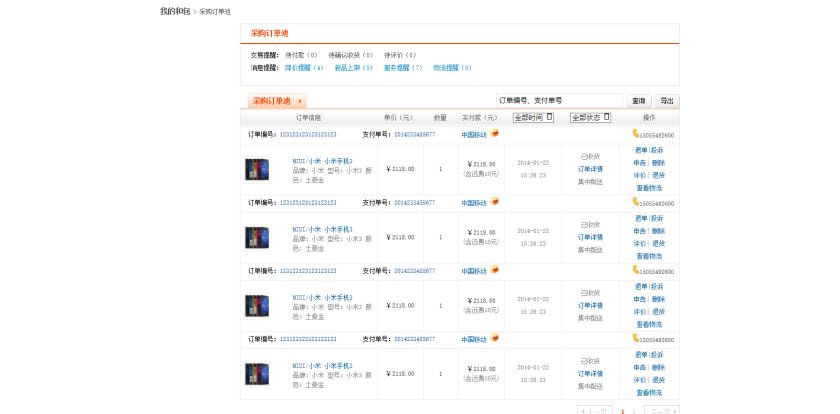Go to 我的和包 in the breadcrumb
The width and height of the screenshot is (840, 414).
(x=175, y=11)
